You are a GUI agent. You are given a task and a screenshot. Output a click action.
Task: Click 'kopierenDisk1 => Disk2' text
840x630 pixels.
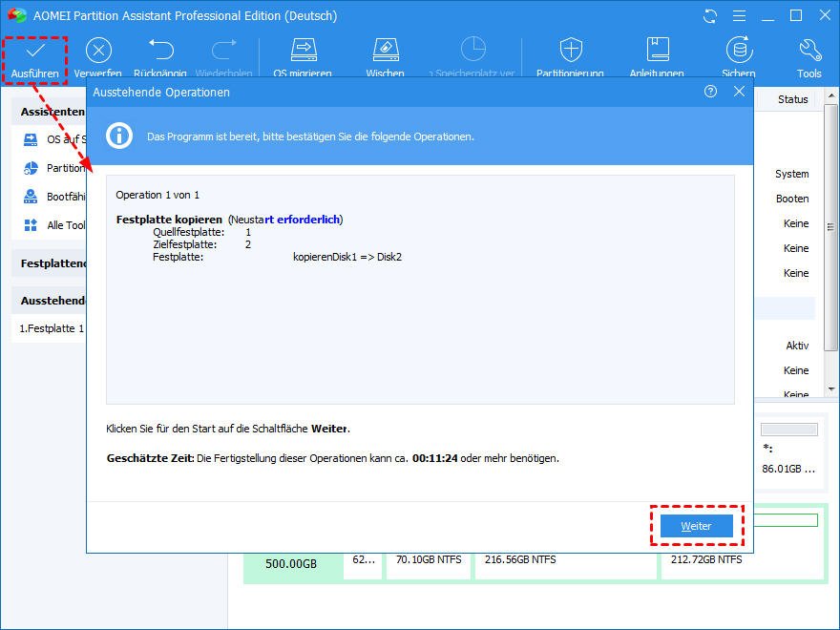347,257
